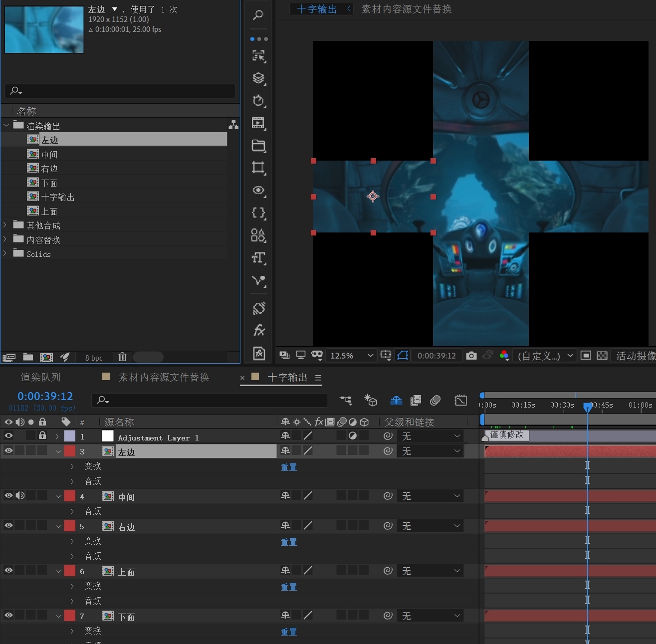The width and height of the screenshot is (656, 644).
Task: Select 十字输出 tab in composition viewer
Action: 317,9
